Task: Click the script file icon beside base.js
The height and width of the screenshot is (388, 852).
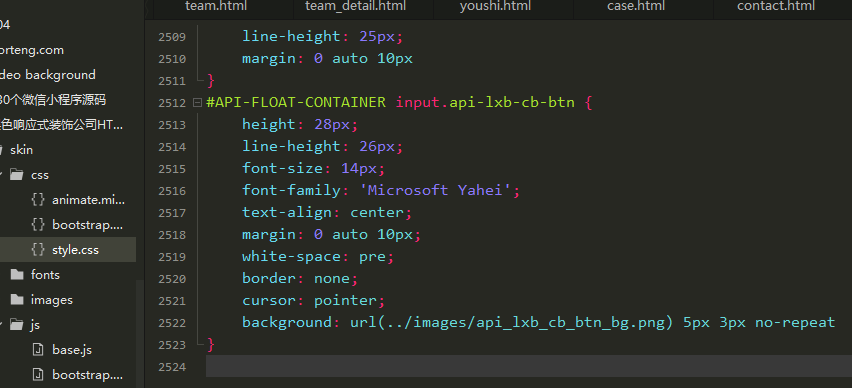Action: coord(37,350)
